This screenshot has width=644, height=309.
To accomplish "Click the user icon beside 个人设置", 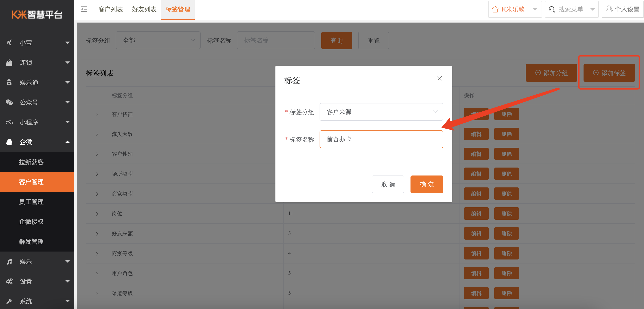I will pyautogui.click(x=609, y=9).
